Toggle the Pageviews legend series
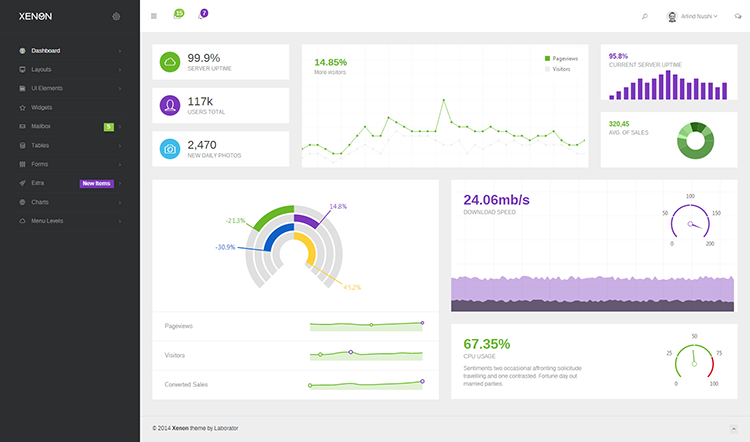 (x=561, y=58)
